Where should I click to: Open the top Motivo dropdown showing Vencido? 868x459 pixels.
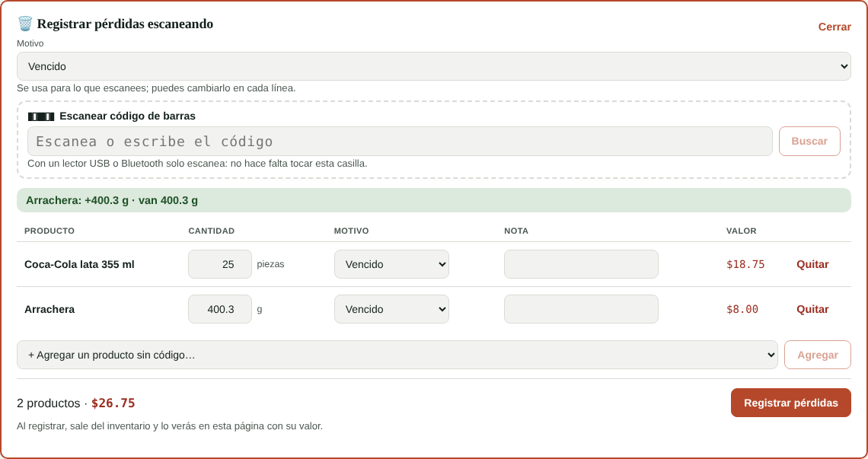click(433, 66)
